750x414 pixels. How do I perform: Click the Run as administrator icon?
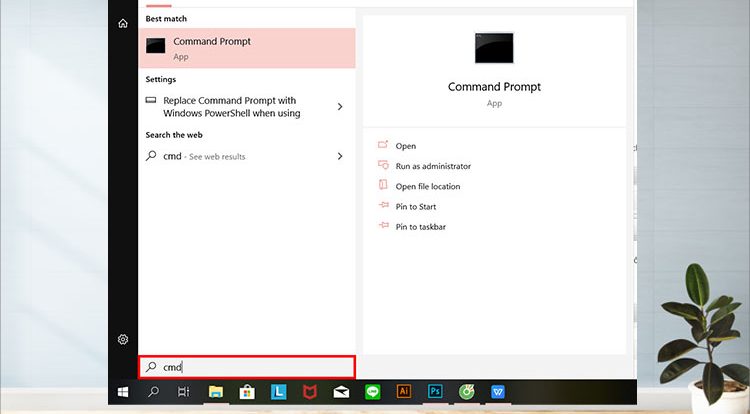383,165
